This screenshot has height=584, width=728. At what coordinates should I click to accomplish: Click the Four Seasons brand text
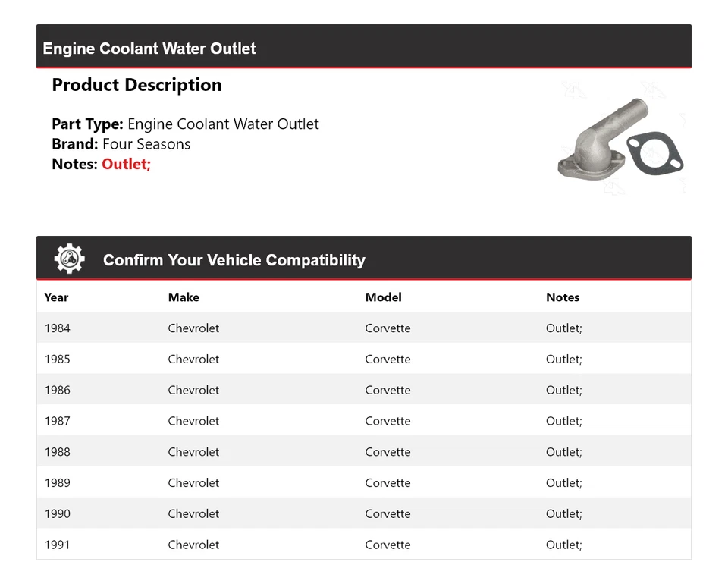click(x=146, y=144)
